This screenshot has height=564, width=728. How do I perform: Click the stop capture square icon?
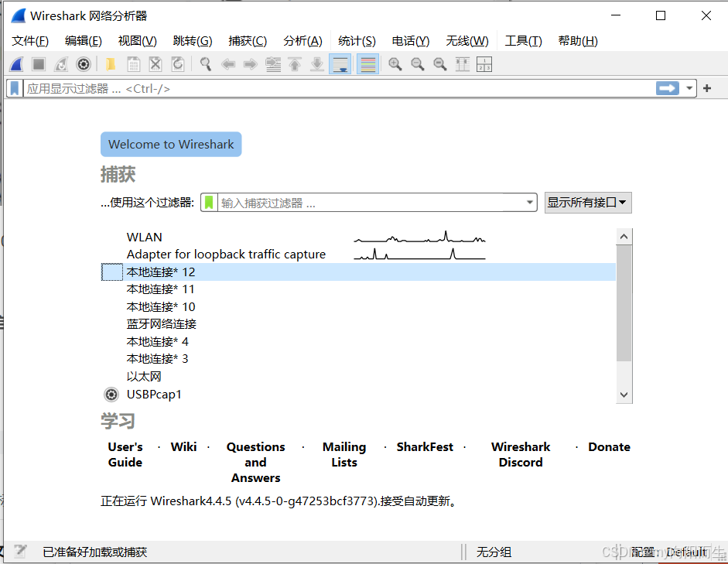tap(39, 64)
